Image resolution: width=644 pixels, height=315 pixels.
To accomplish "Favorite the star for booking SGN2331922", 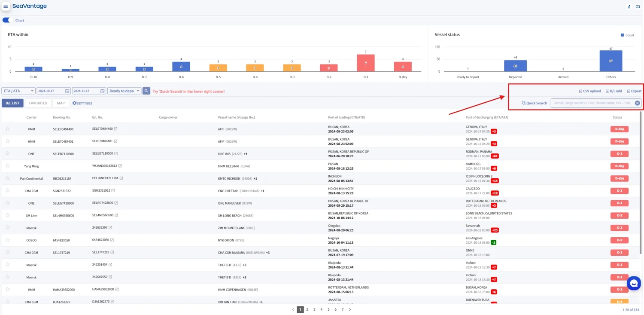I will (8, 190).
